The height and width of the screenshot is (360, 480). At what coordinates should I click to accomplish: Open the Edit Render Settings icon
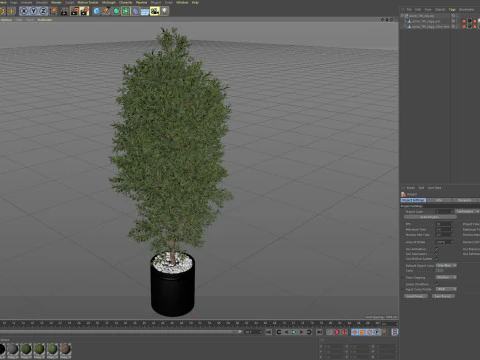pyautogui.click(x=84, y=11)
